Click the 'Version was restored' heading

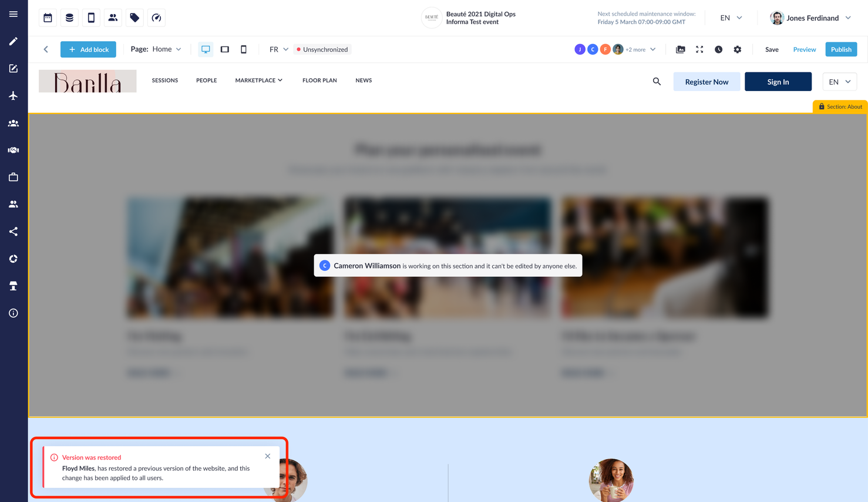click(92, 457)
